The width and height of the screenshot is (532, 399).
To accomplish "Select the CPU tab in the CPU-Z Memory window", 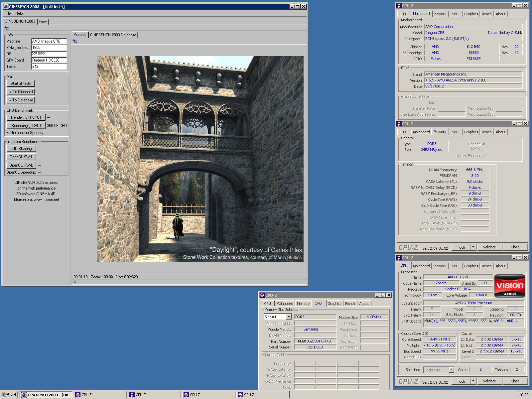I will (404, 132).
